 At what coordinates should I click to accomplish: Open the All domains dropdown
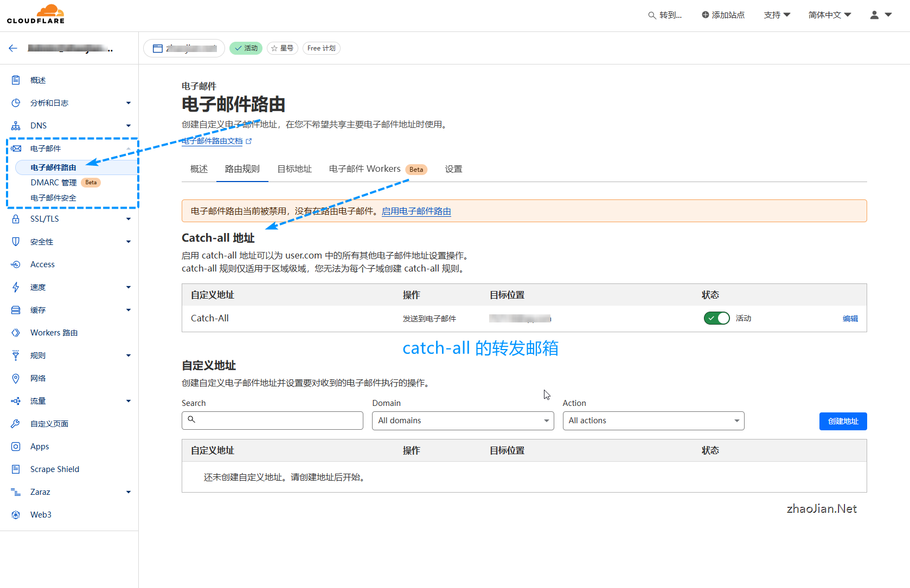click(462, 421)
